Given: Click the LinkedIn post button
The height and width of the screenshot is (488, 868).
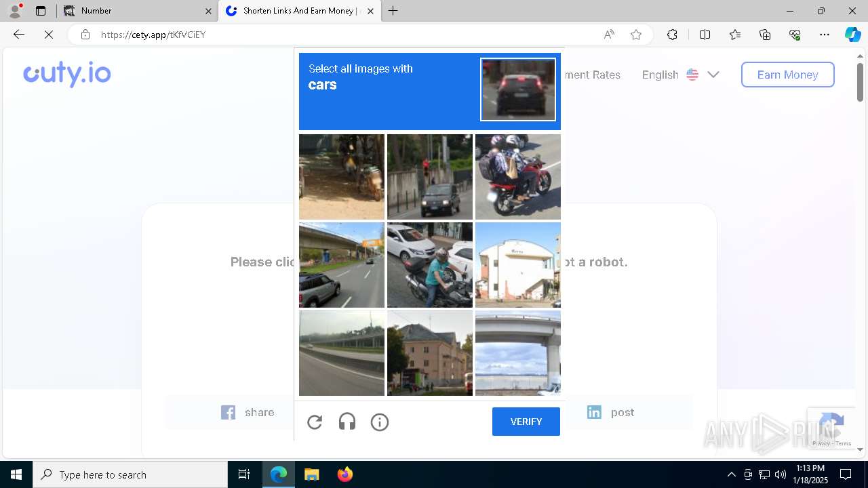Looking at the screenshot, I should [x=611, y=412].
